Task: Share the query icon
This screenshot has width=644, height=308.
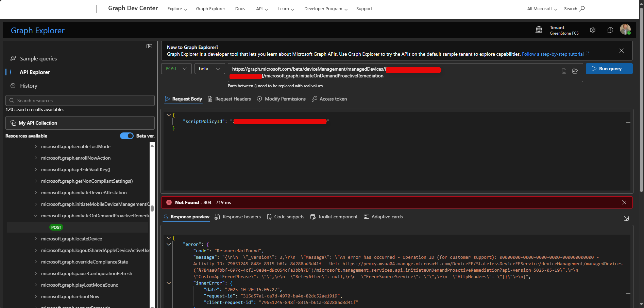Action: pyautogui.click(x=575, y=71)
